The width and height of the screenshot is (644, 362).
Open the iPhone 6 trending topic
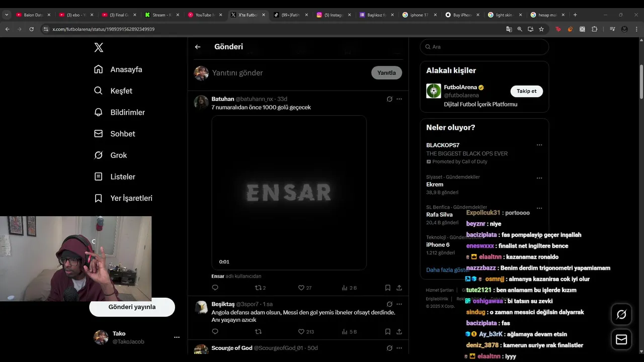click(438, 245)
